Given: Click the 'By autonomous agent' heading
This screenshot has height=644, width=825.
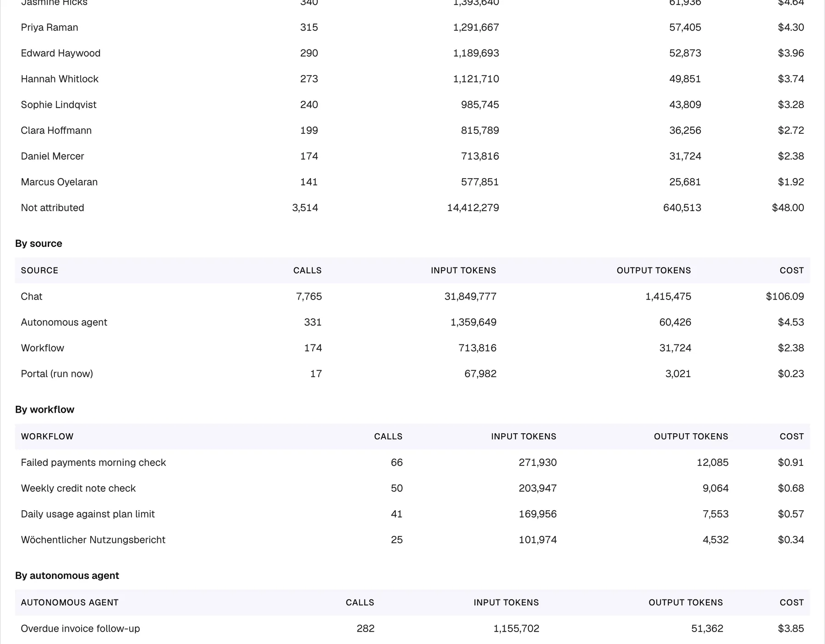Looking at the screenshot, I should 67,576.
